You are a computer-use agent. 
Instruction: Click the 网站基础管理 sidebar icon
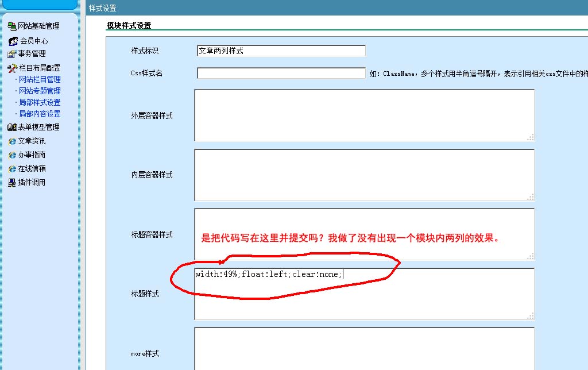pos(11,26)
